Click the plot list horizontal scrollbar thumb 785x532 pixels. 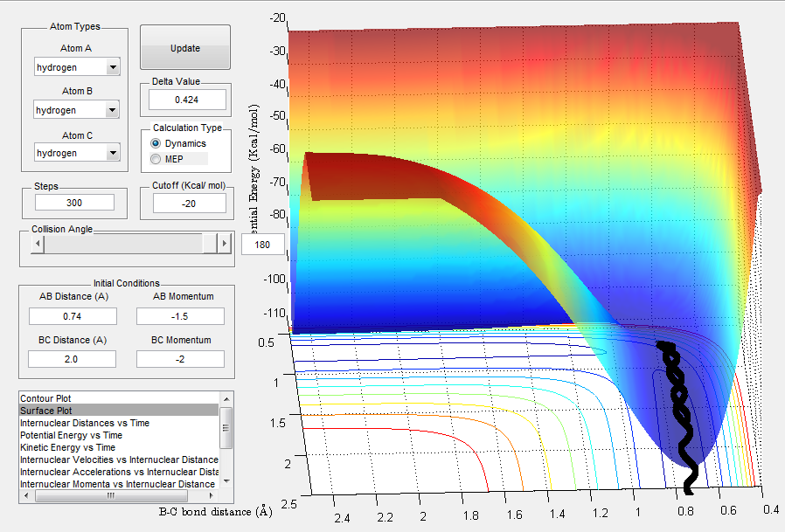[x=111, y=496]
